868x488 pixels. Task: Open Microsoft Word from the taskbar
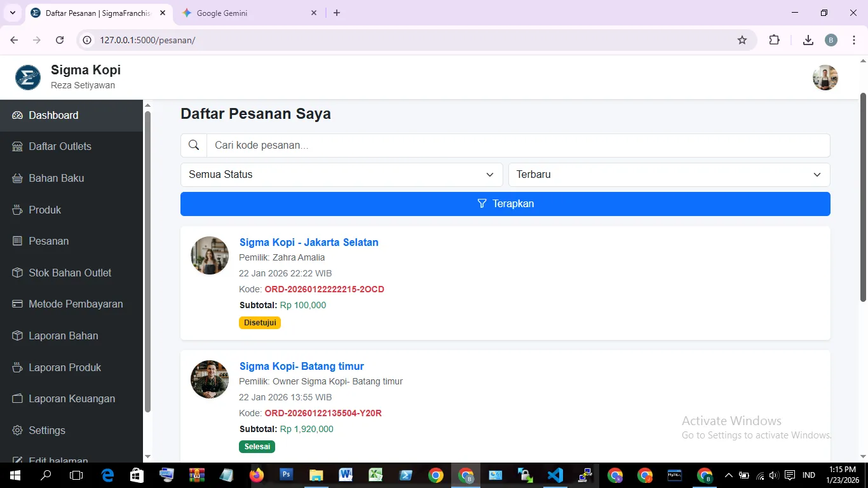point(346,475)
